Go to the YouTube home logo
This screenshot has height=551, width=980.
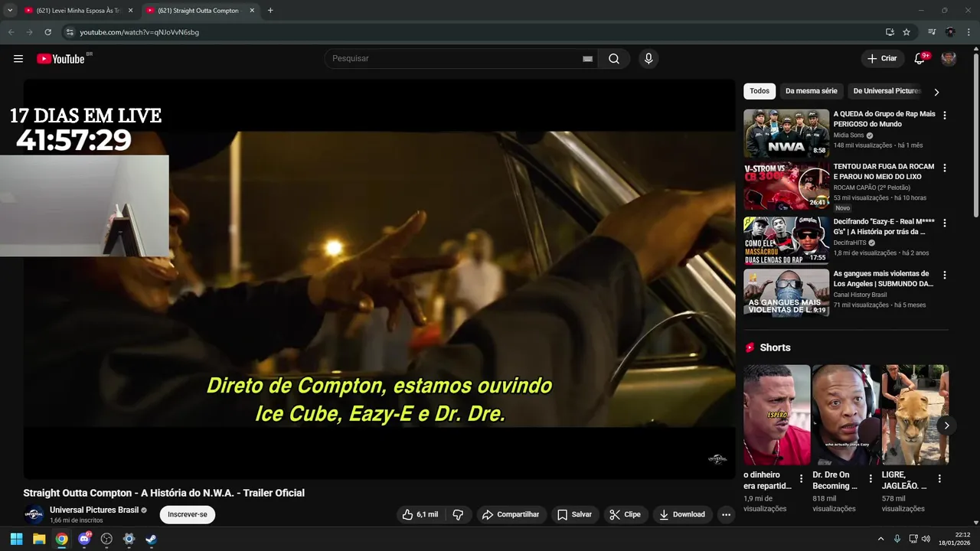point(60,59)
